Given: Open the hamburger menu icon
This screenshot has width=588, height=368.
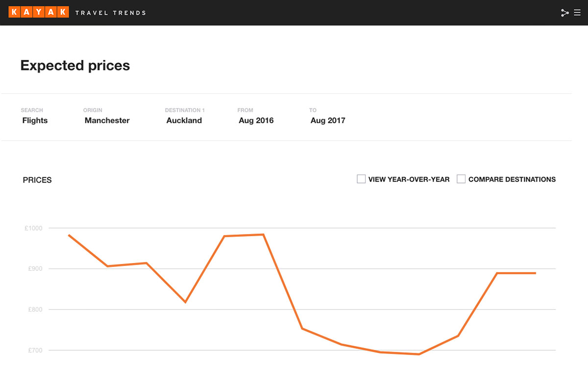Looking at the screenshot, I should (577, 13).
